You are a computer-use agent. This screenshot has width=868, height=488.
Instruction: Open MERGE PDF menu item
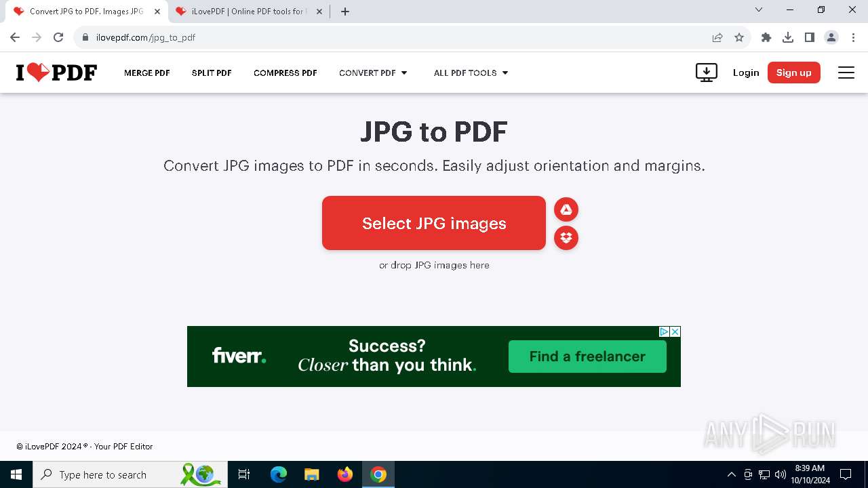147,73
